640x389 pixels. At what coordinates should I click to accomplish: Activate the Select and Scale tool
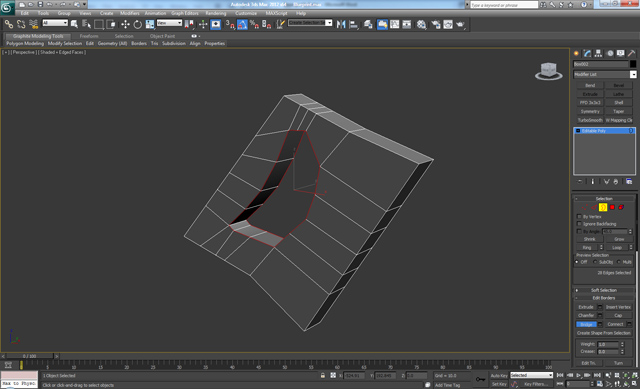(x=150, y=24)
